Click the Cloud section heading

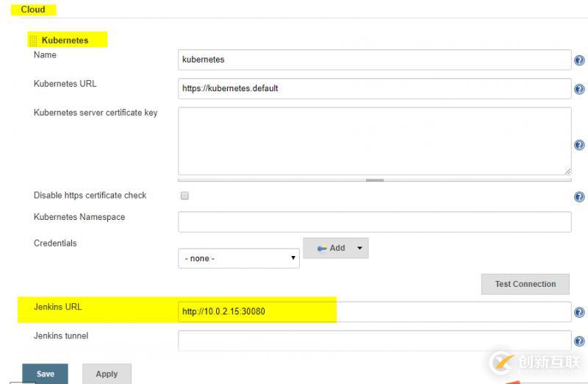tap(33, 10)
